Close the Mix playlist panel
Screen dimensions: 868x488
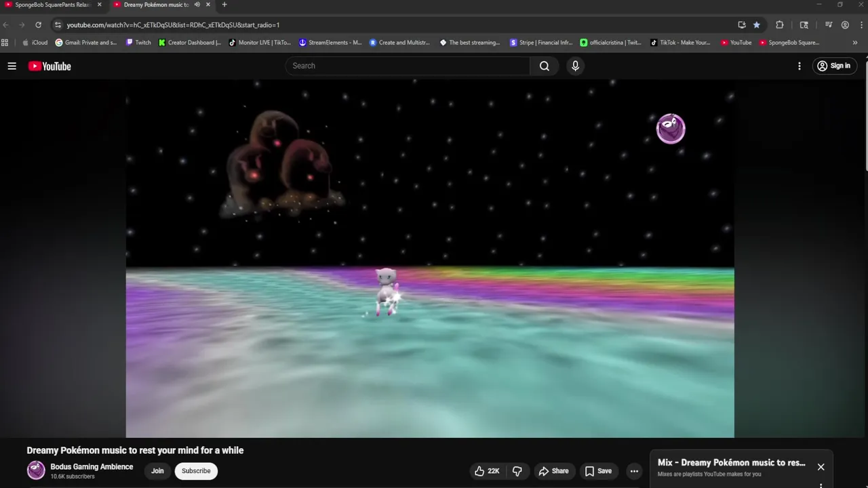[x=821, y=467]
